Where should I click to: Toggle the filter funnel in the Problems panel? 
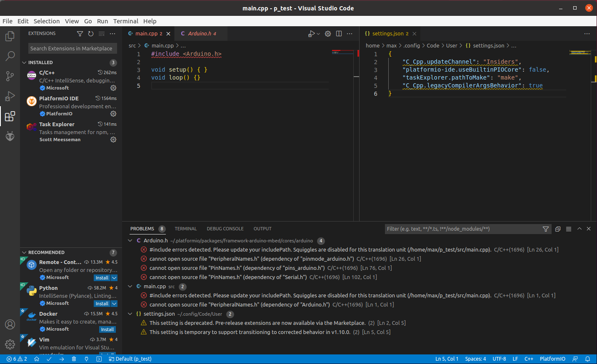tap(546, 229)
